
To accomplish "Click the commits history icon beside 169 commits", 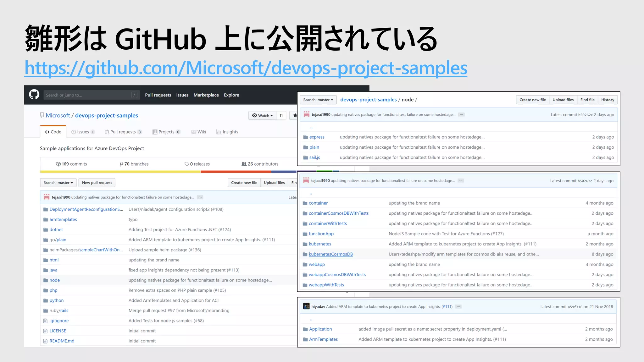I will click(58, 164).
